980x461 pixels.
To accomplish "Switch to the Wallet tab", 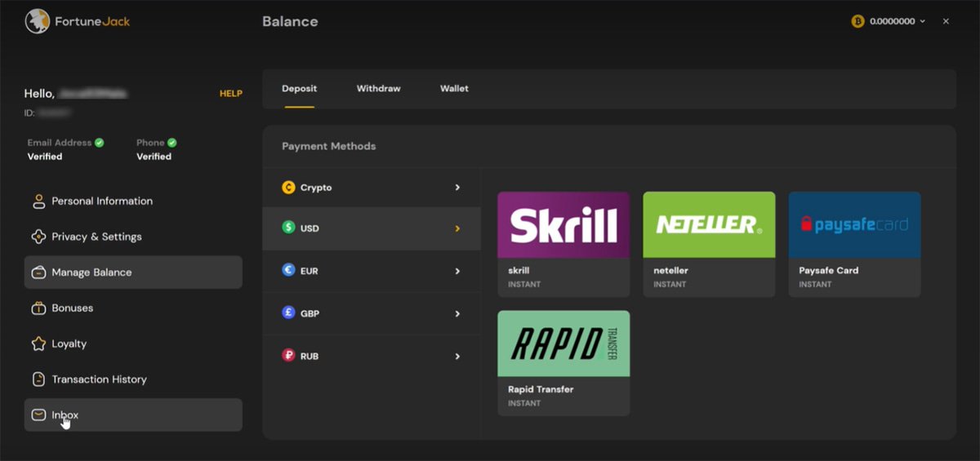I will pos(454,88).
